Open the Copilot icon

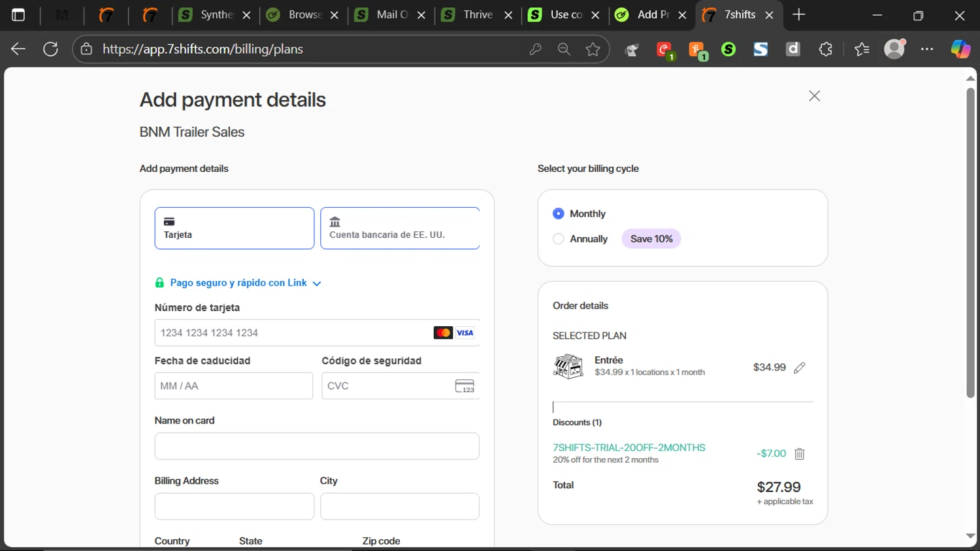tap(960, 49)
